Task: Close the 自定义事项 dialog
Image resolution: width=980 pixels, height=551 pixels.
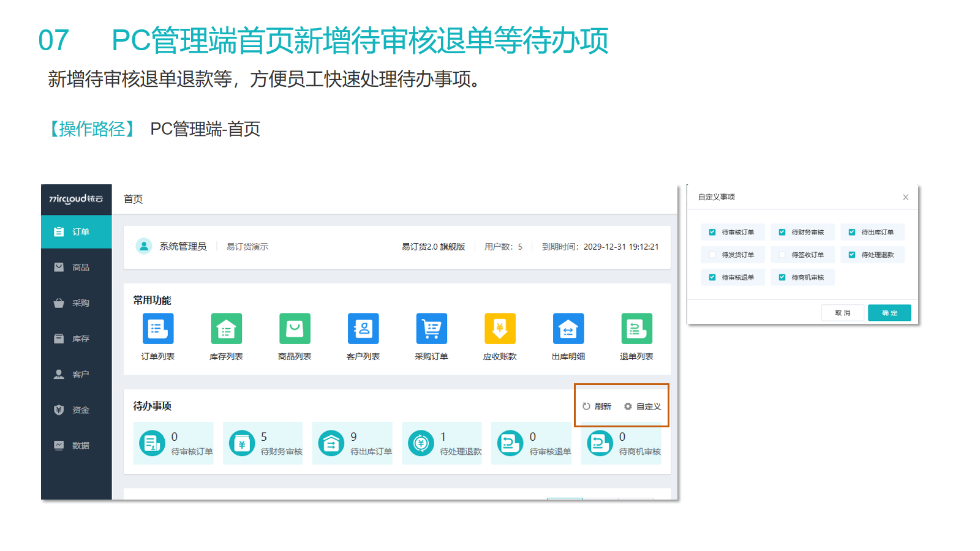Action: (905, 197)
